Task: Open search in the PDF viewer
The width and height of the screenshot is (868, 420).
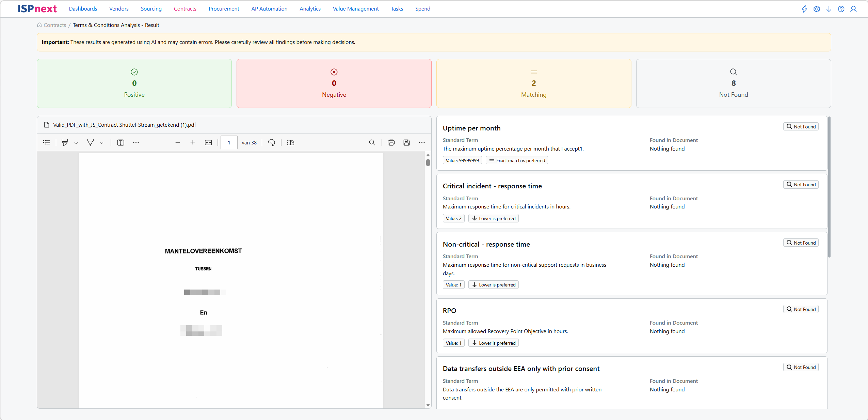Action: click(x=372, y=142)
